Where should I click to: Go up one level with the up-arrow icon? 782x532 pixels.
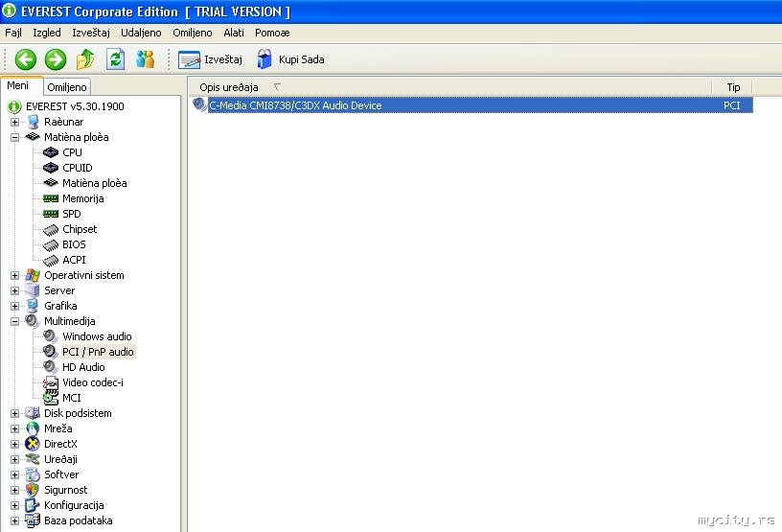pos(85,59)
